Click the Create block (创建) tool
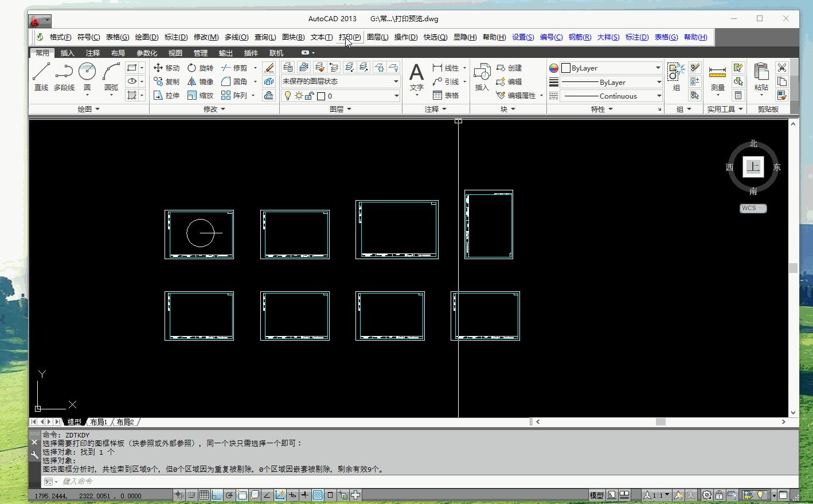 [x=509, y=68]
